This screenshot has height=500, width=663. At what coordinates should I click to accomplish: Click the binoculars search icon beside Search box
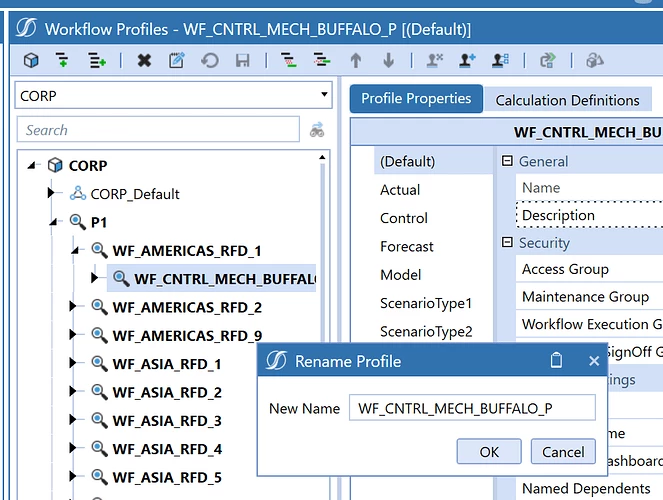point(317,130)
